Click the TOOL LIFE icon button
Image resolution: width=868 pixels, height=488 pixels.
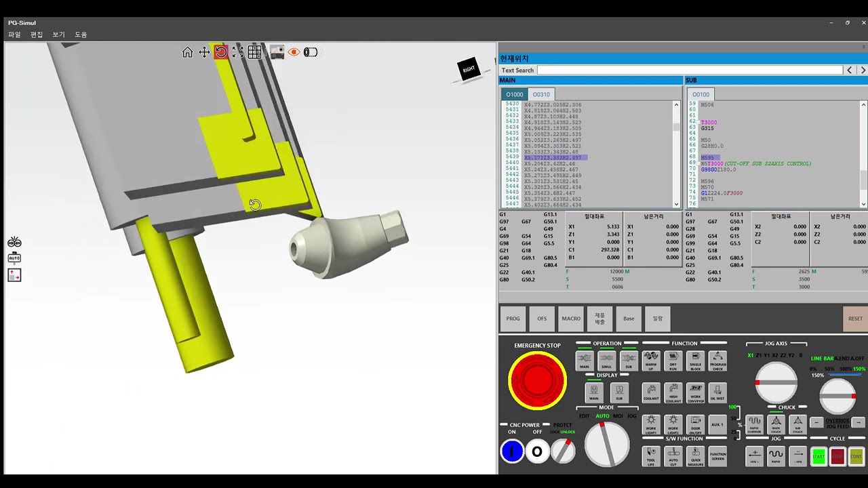pyautogui.click(x=651, y=456)
